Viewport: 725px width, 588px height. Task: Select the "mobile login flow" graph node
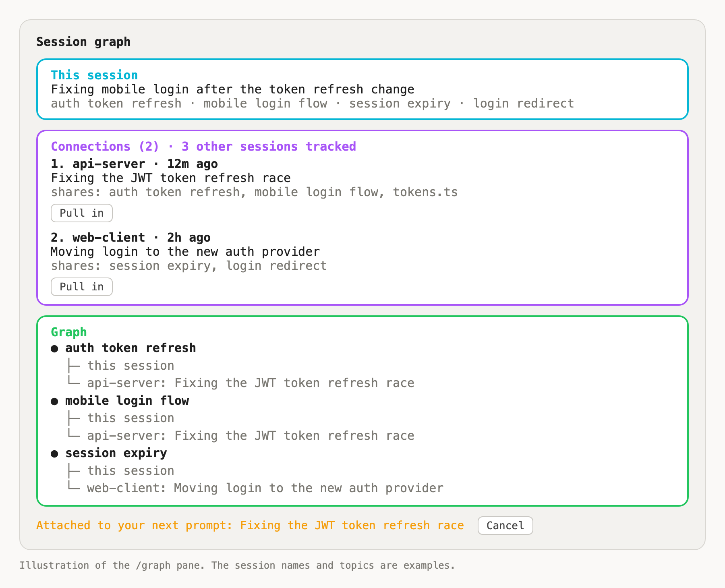[127, 401]
